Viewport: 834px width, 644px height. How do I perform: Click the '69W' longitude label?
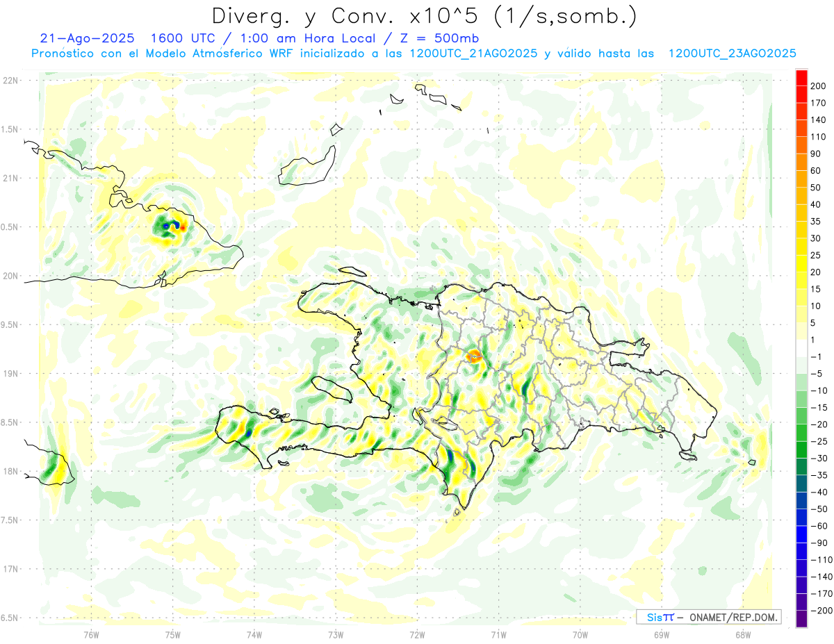point(662,634)
